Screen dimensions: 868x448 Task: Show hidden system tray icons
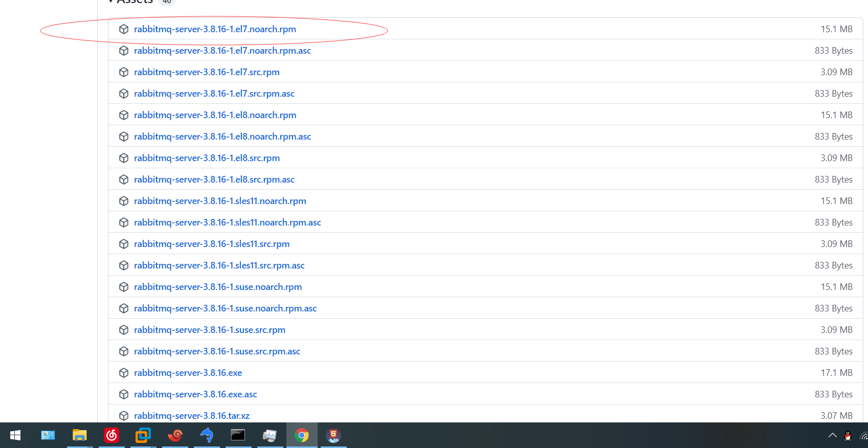pyautogui.click(x=833, y=435)
